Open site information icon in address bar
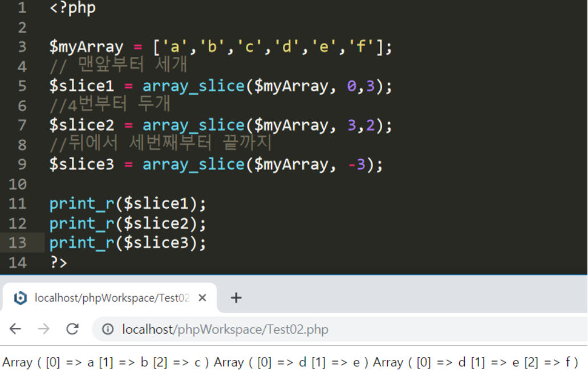 pyautogui.click(x=108, y=329)
